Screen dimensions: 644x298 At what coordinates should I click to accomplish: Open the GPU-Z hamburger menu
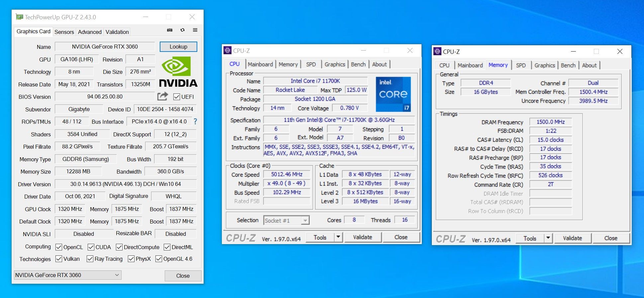(195, 30)
